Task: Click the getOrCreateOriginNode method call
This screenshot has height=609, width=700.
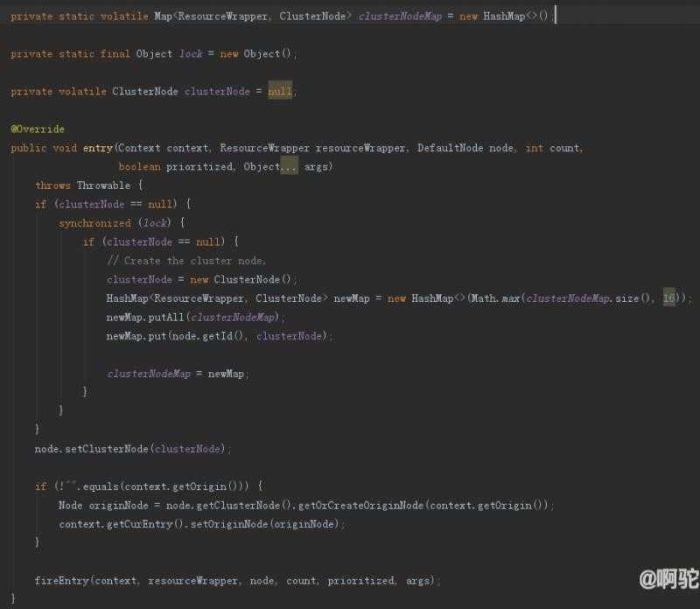Action: tap(360, 505)
